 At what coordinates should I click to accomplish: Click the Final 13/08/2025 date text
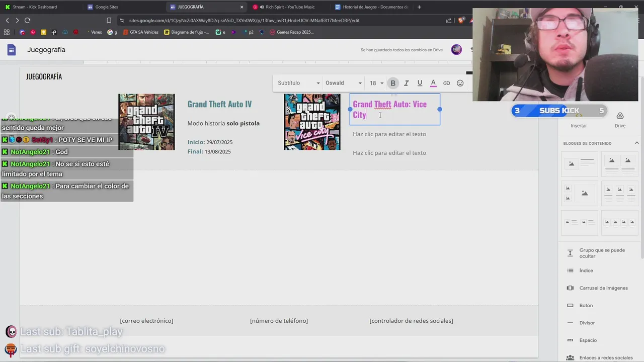(x=209, y=151)
